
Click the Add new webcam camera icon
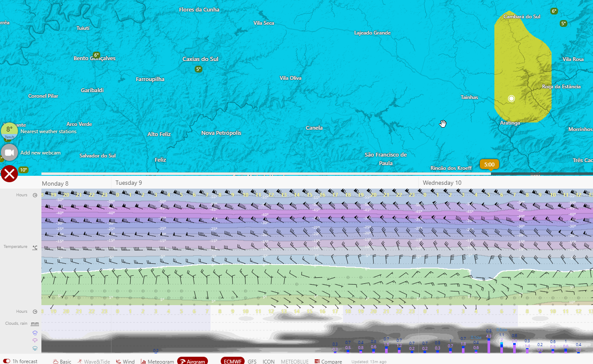pos(9,152)
